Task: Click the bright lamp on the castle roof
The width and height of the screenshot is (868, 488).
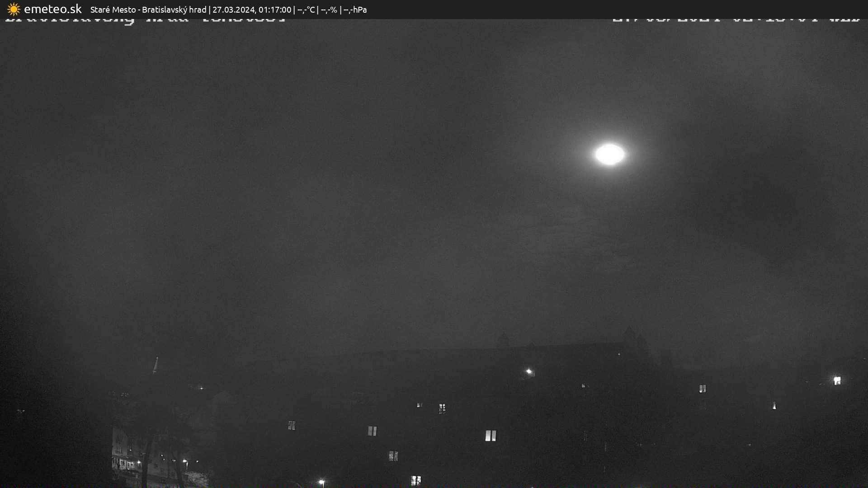Action: click(529, 371)
